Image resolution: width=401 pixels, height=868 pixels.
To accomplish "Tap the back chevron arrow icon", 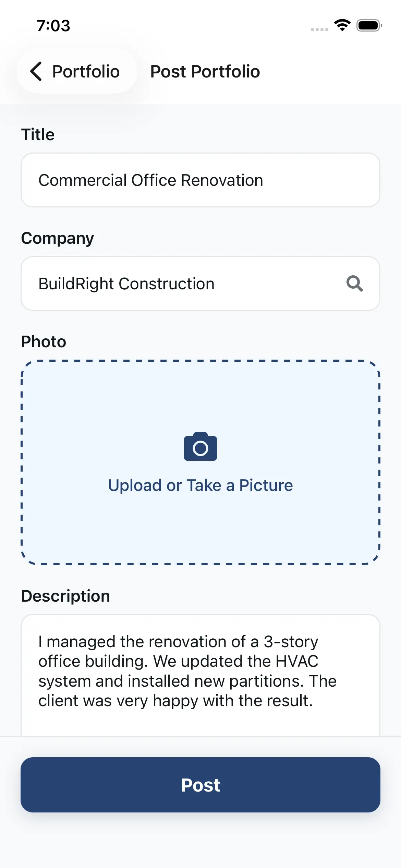I will coord(36,71).
